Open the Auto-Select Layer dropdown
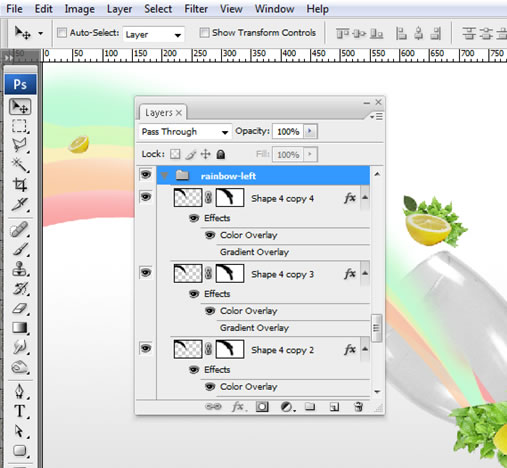The height and width of the screenshot is (468, 507). point(153,34)
